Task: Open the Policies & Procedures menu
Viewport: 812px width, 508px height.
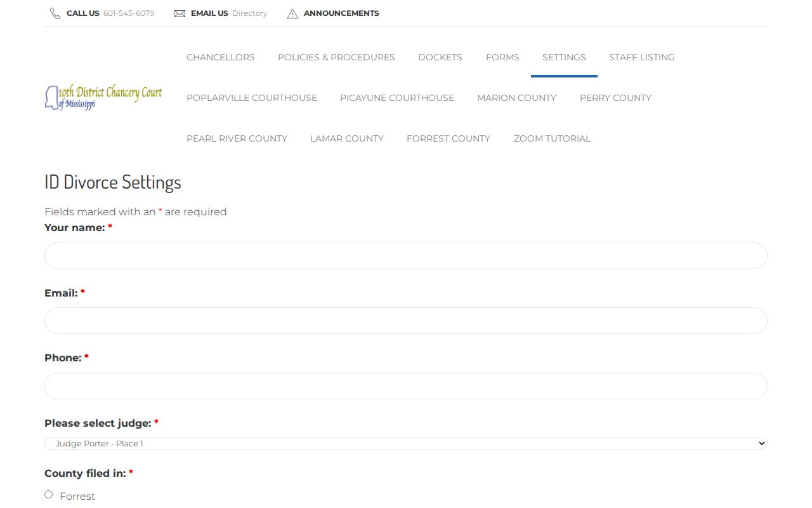Action: (x=336, y=57)
